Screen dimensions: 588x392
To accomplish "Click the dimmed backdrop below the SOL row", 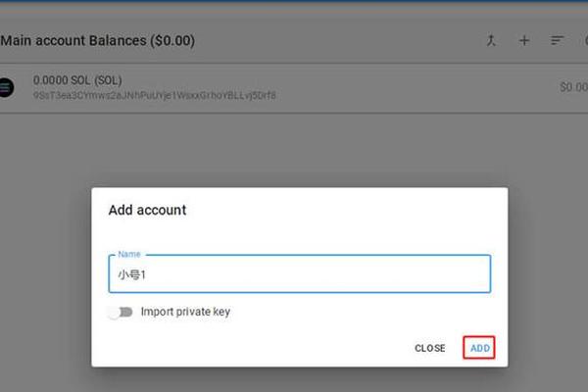I will (294, 150).
